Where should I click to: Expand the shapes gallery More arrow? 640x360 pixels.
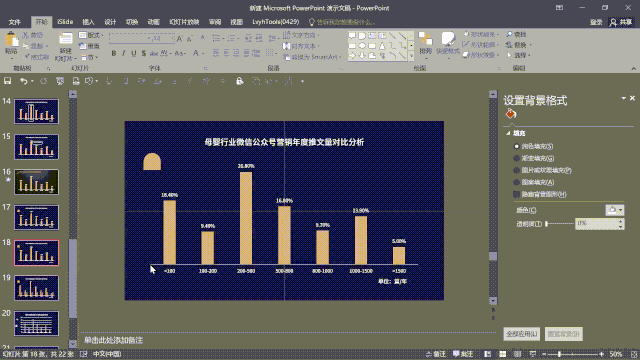pos(411,56)
